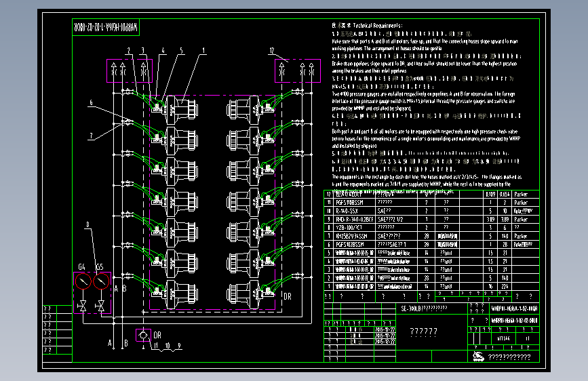Click the mirrored drawing number box in the top-left corner

pos(106,27)
